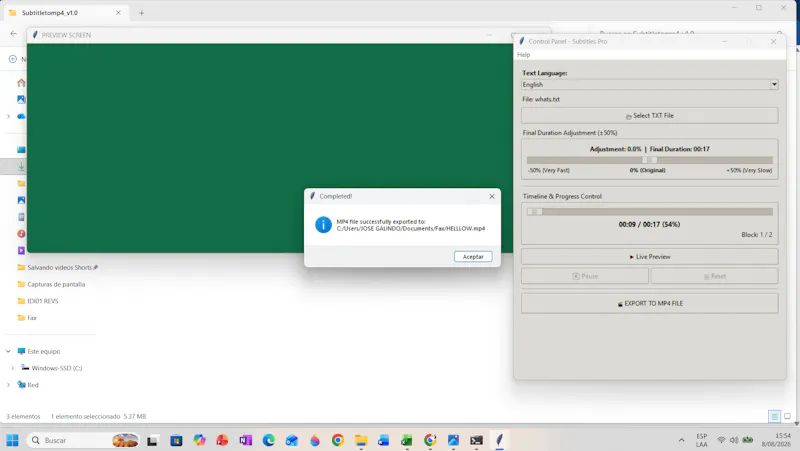Screen dimensions: 800x451
Task: Open Microsoft Edge from taskbar
Action: click(268, 440)
